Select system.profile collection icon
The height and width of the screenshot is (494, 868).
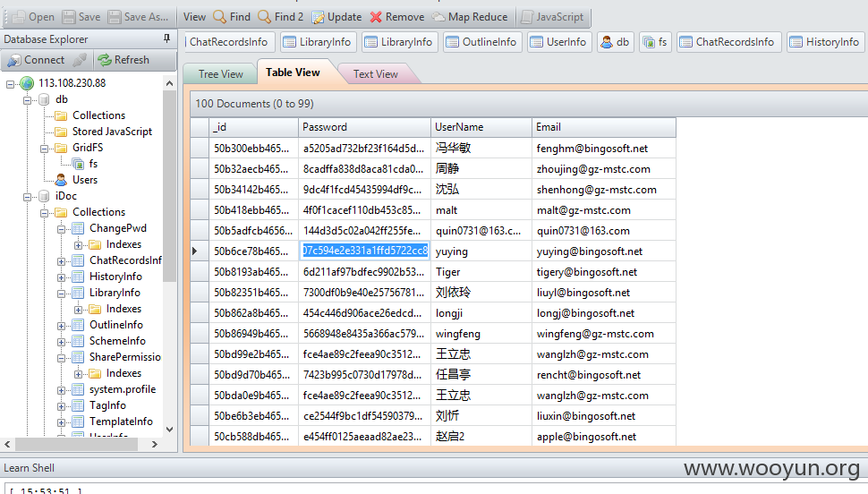[78, 389]
